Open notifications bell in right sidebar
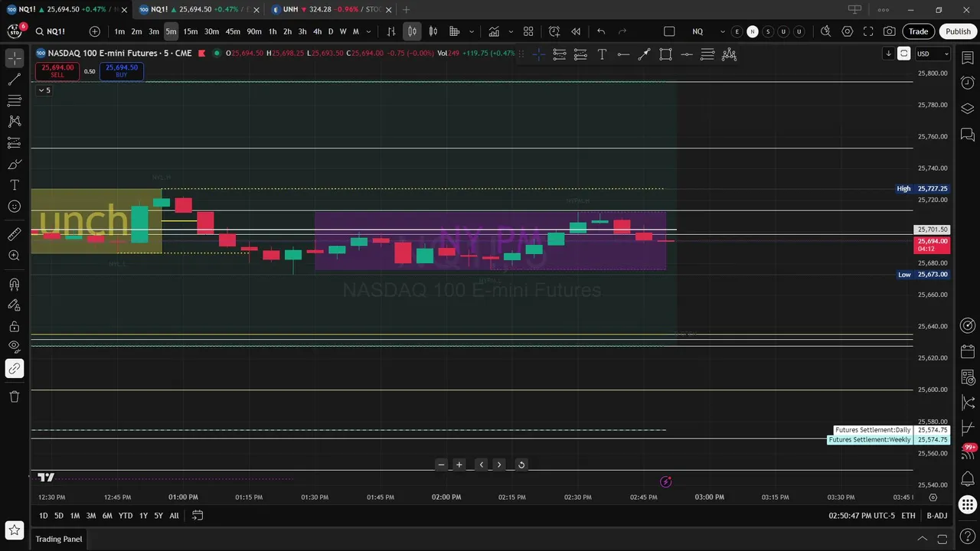This screenshot has width=980, height=551. point(968,479)
